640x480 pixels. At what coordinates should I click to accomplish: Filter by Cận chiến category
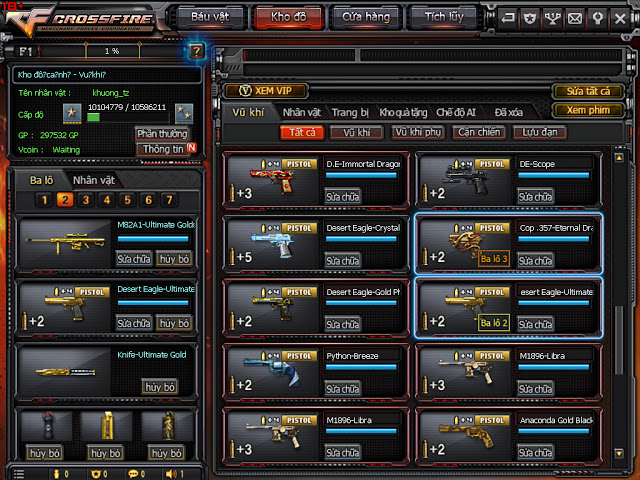479,133
